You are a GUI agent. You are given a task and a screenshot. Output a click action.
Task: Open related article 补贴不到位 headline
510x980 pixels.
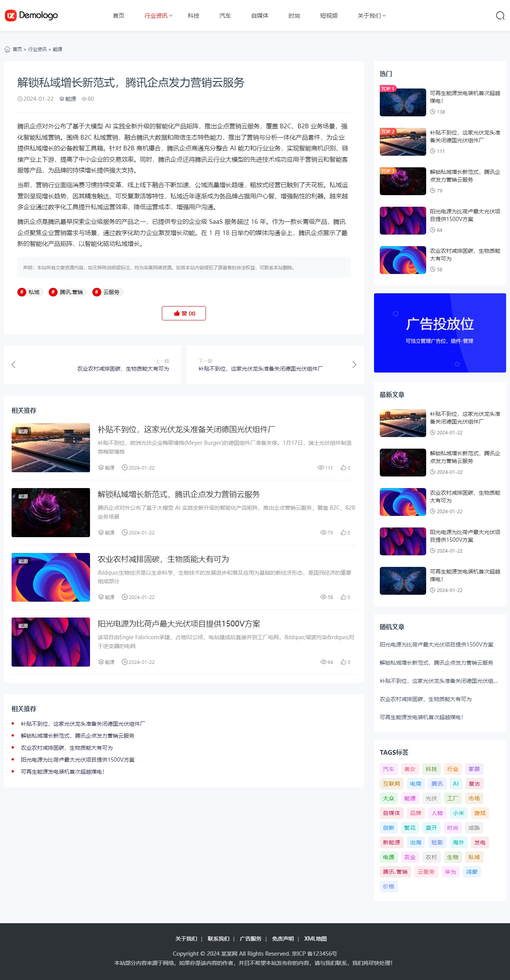[187, 429]
